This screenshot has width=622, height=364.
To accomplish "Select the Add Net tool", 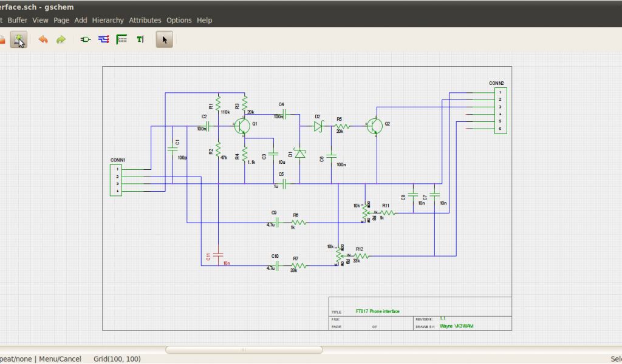I will pos(103,39).
